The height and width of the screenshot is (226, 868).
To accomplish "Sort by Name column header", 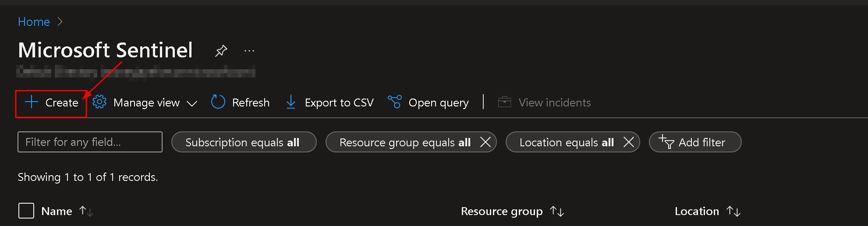I will click(x=57, y=211).
